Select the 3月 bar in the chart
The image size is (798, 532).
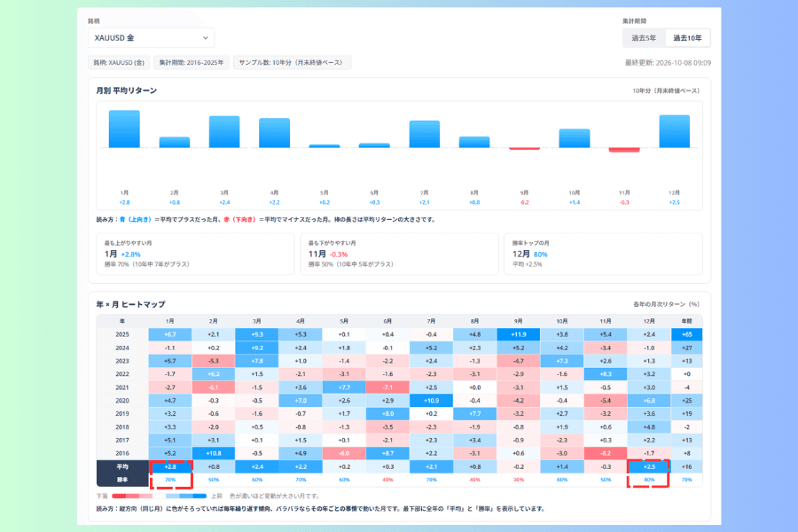224,132
